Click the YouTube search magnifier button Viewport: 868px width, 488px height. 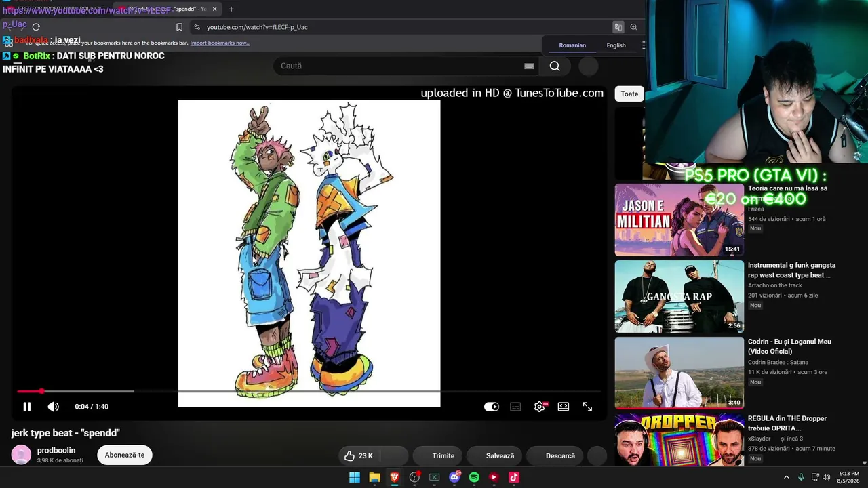(555, 66)
